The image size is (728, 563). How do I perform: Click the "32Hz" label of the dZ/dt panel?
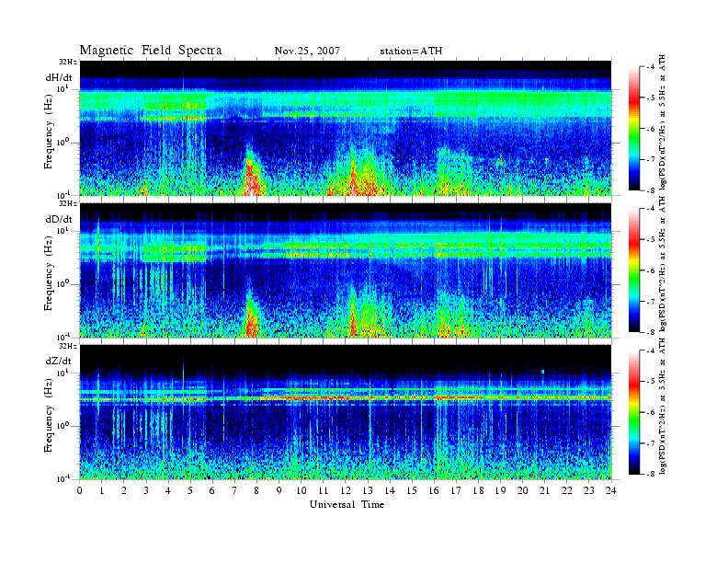click(x=68, y=346)
